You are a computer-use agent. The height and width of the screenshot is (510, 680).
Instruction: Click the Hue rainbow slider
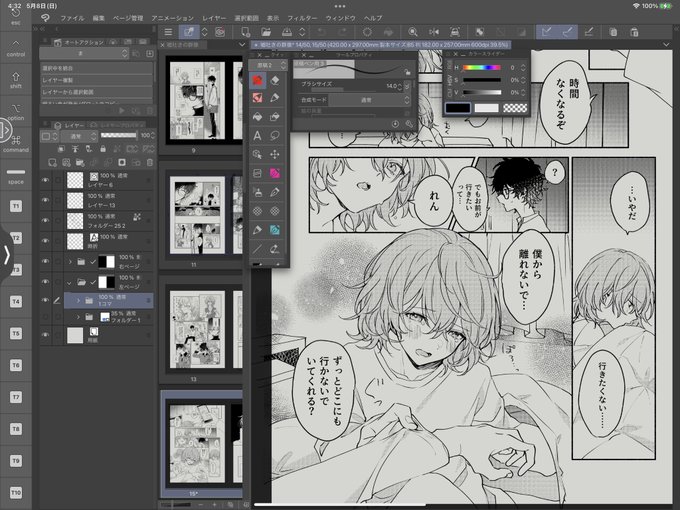481,68
